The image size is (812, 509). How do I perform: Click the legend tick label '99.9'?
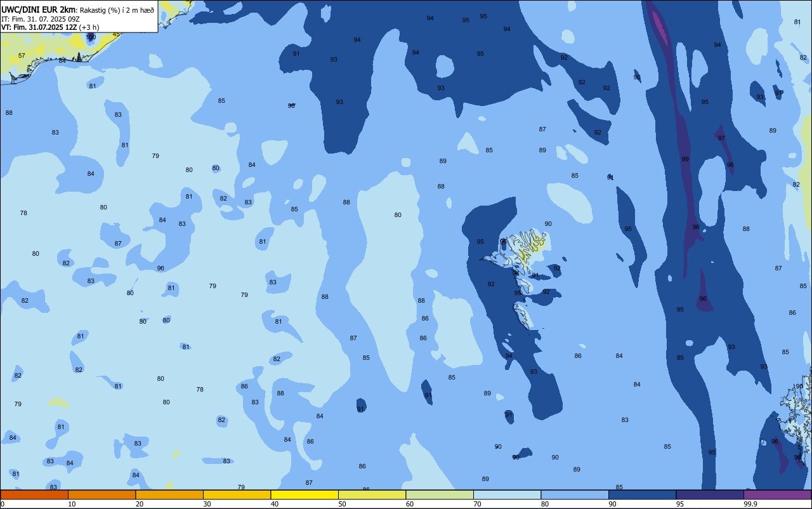750,504
